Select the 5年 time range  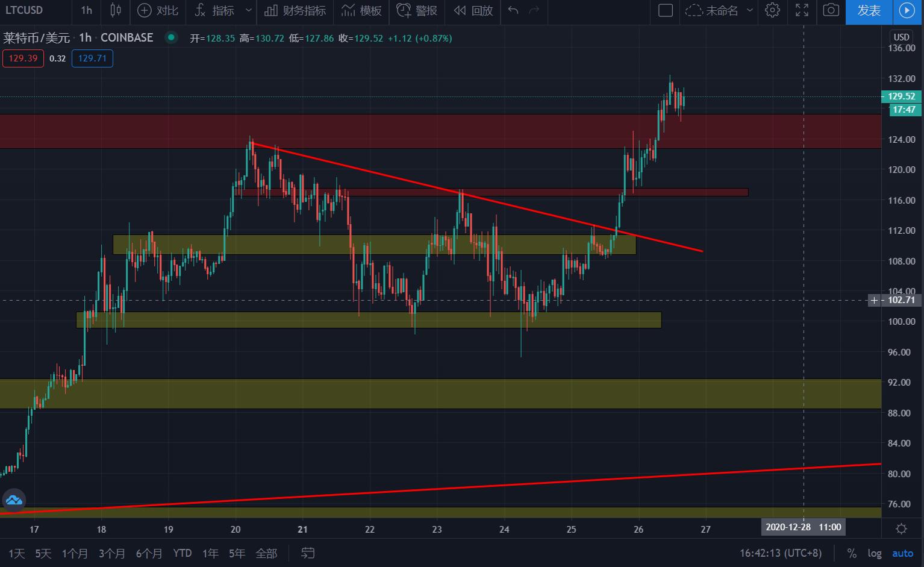237,553
